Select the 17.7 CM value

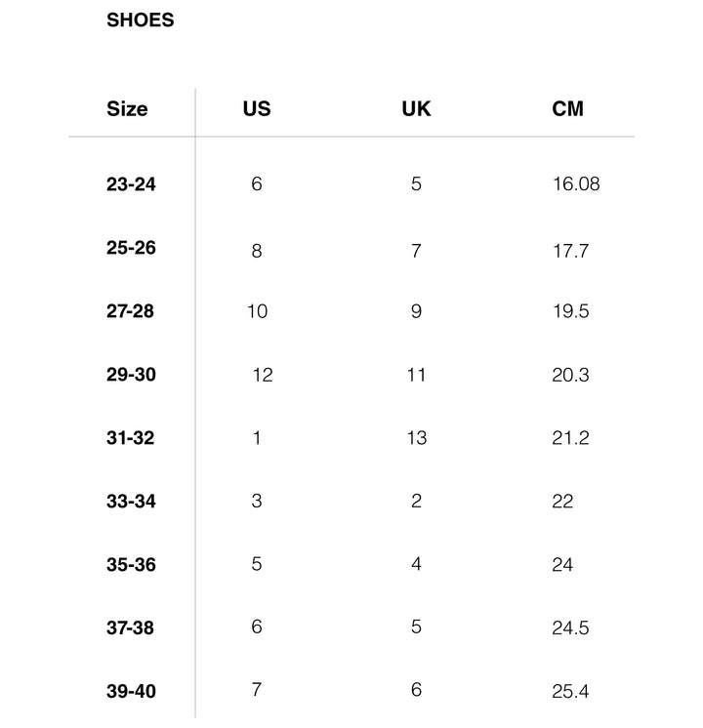pyautogui.click(x=570, y=251)
